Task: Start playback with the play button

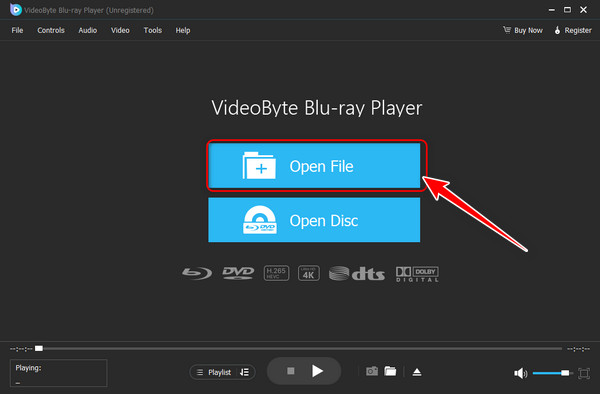Action: [x=317, y=371]
